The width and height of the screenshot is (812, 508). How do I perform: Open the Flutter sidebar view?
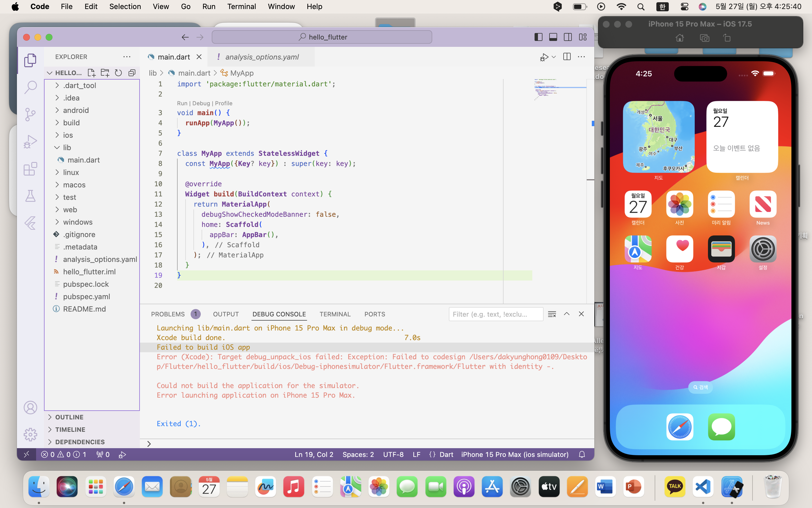click(30, 223)
